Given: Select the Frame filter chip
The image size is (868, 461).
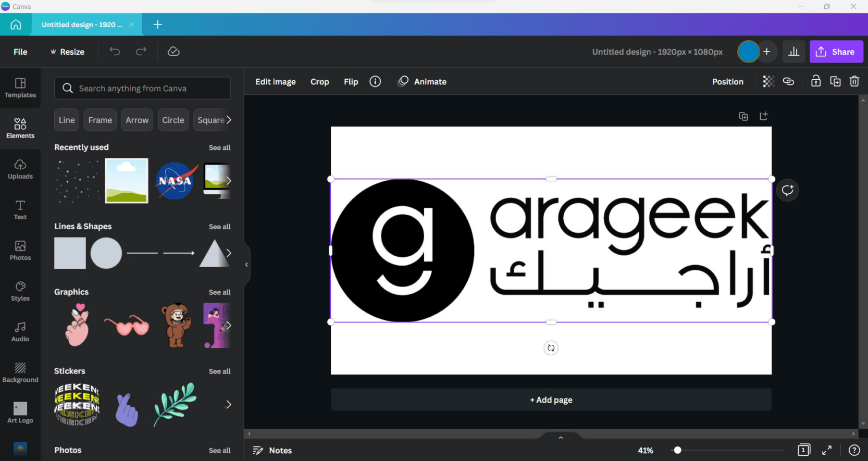Looking at the screenshot, I should tap(100, 120).
